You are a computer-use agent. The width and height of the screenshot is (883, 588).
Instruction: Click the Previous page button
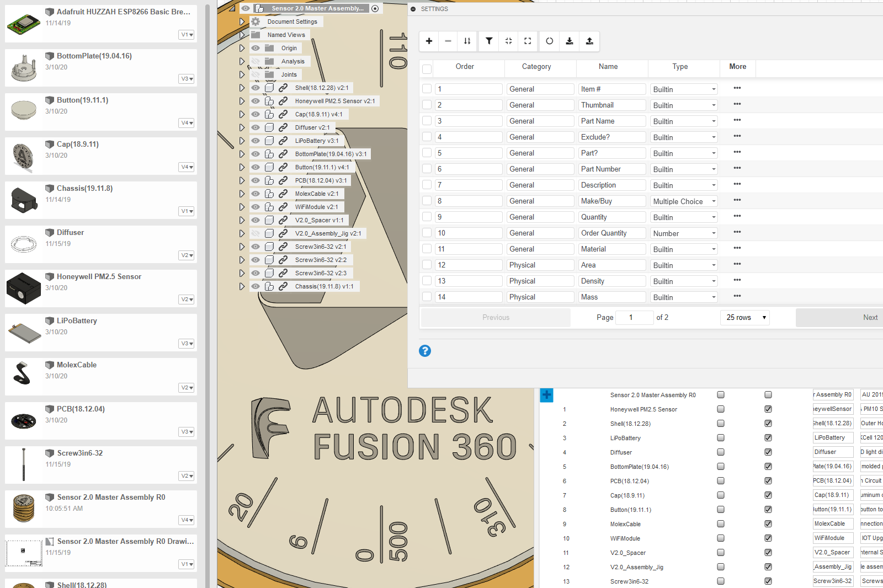click(496, 317)
